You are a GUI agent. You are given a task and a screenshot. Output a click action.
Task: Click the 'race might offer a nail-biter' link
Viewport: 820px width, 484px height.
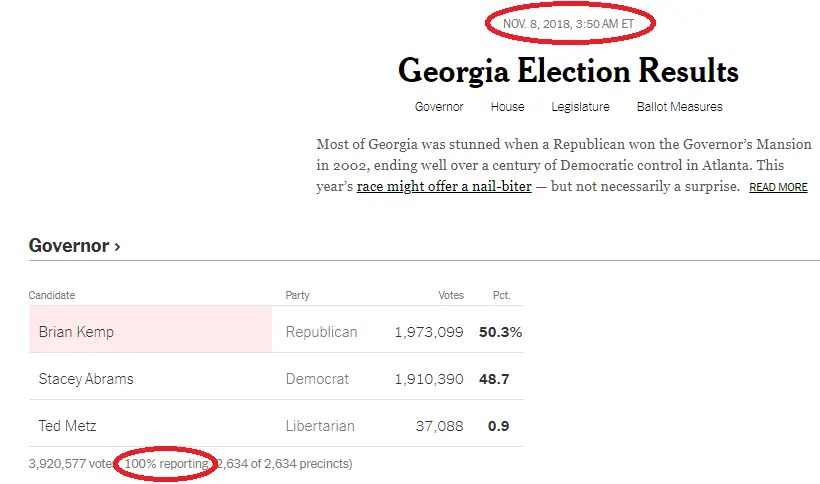click(444, 187)
